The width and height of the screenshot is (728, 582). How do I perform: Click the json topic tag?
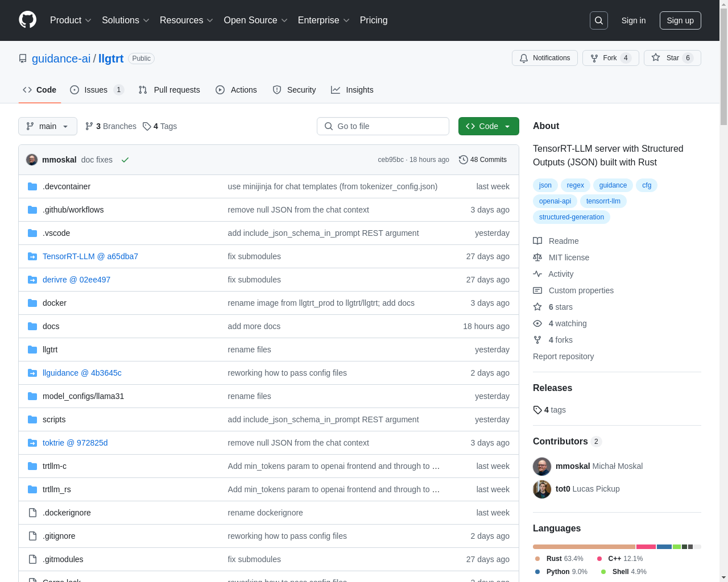[x=545, y=185]
